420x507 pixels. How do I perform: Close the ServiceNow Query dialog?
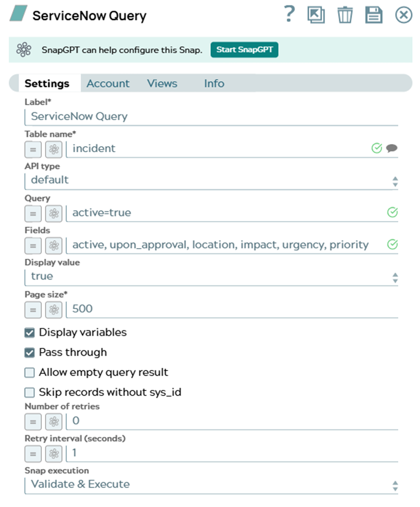(x=404, y=15)
